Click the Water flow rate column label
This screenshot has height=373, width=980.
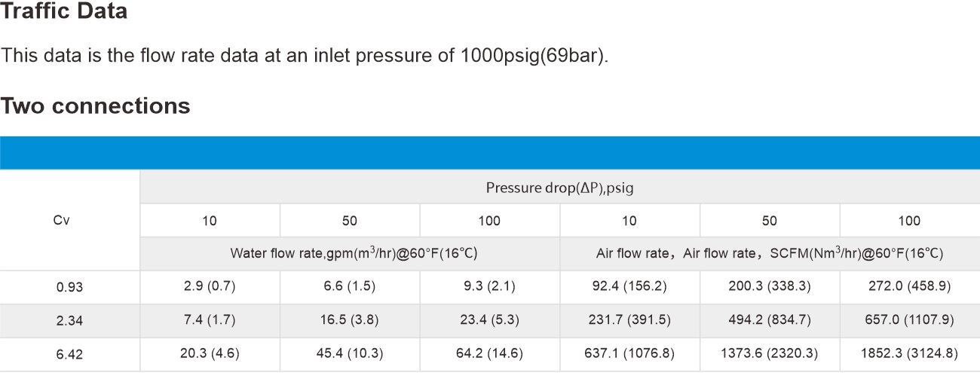tap(350, 254)
